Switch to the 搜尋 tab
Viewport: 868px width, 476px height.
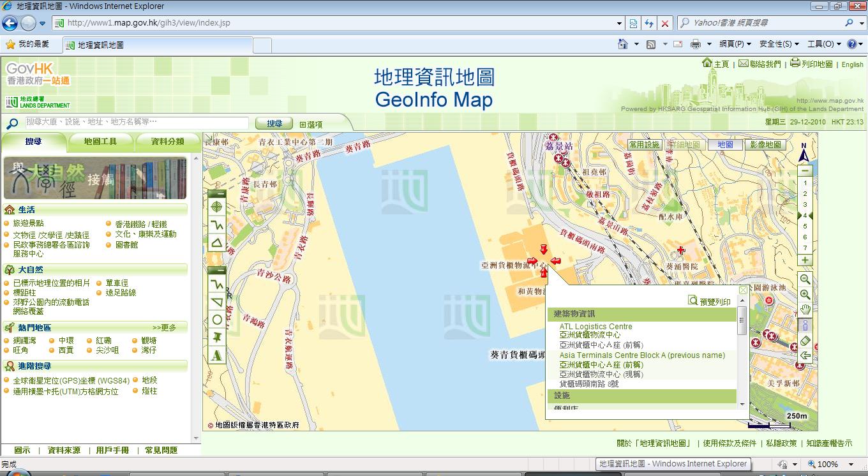(34, 141)
